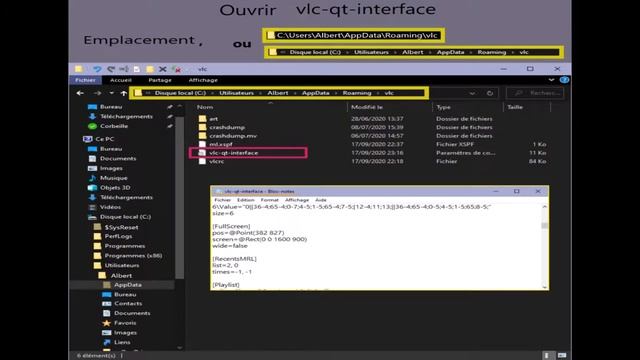Click Roaming in the address bar breadcrumb
The height and width of the screenshot is (360, 640).
click(x=357, y=93)
